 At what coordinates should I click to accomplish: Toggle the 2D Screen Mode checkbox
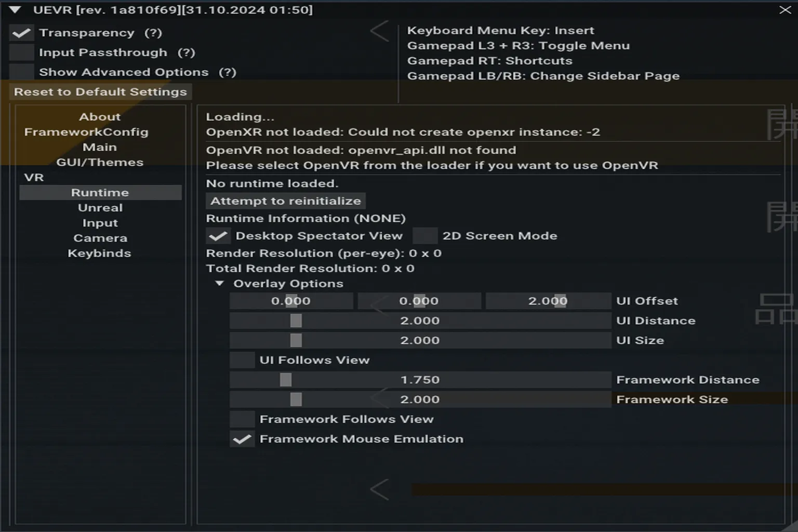click(425, 236)
